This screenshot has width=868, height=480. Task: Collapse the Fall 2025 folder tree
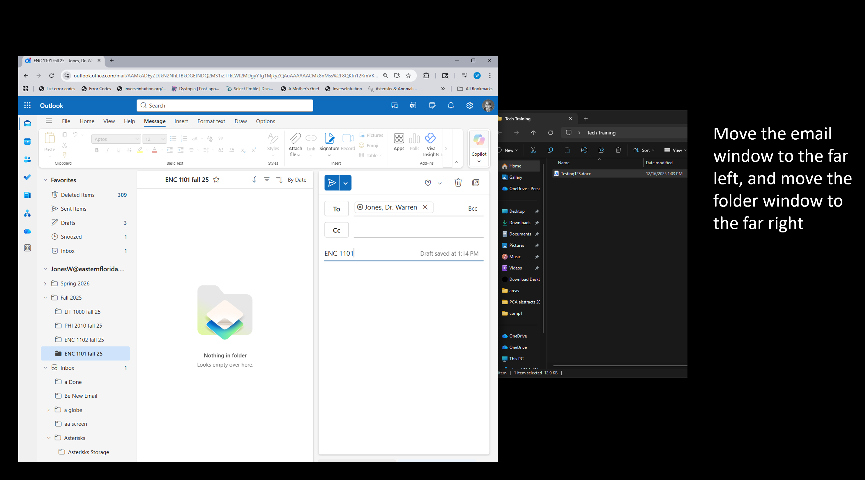(45, 298)
